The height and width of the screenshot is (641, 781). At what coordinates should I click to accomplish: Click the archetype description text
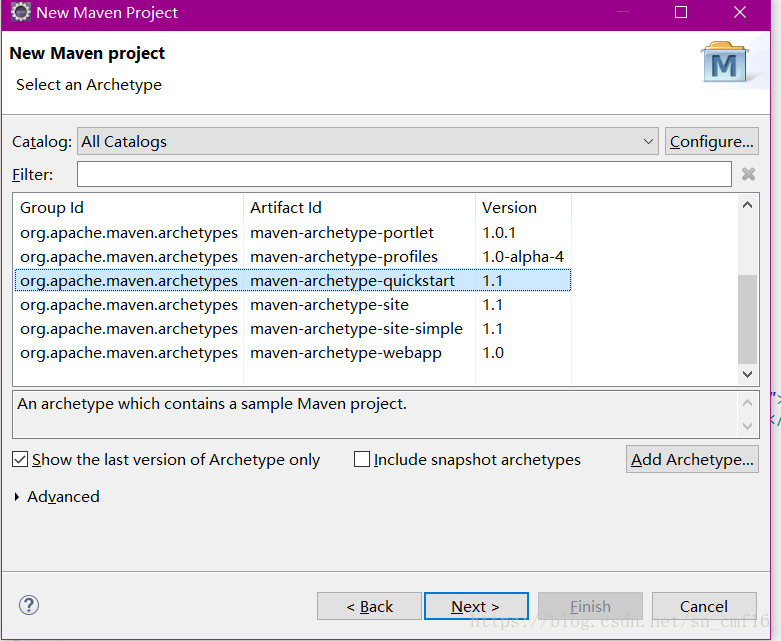(212, 403)
